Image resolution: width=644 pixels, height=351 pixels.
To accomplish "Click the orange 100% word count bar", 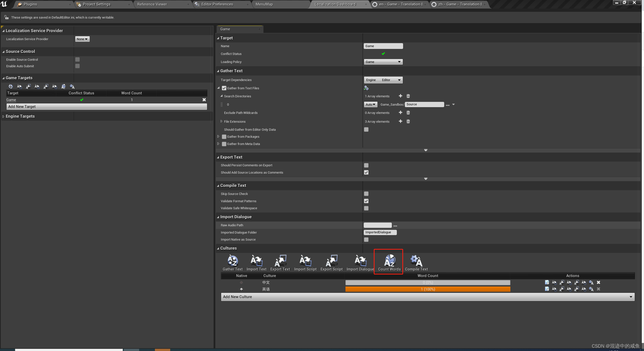I will pos(428,289).
